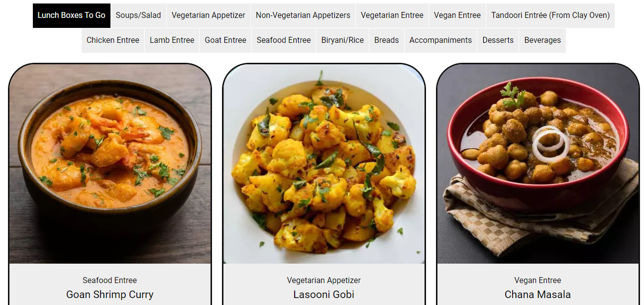Select the Vegetarian Entree tab
This screenshot has width=644, height=305.
(392, 15)
